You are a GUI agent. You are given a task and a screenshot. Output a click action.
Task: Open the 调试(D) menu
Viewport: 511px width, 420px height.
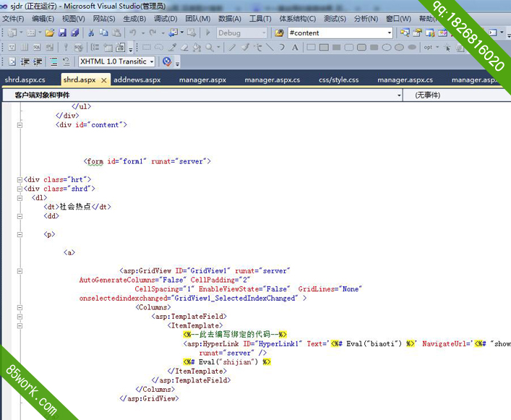[x=166, y=19]
